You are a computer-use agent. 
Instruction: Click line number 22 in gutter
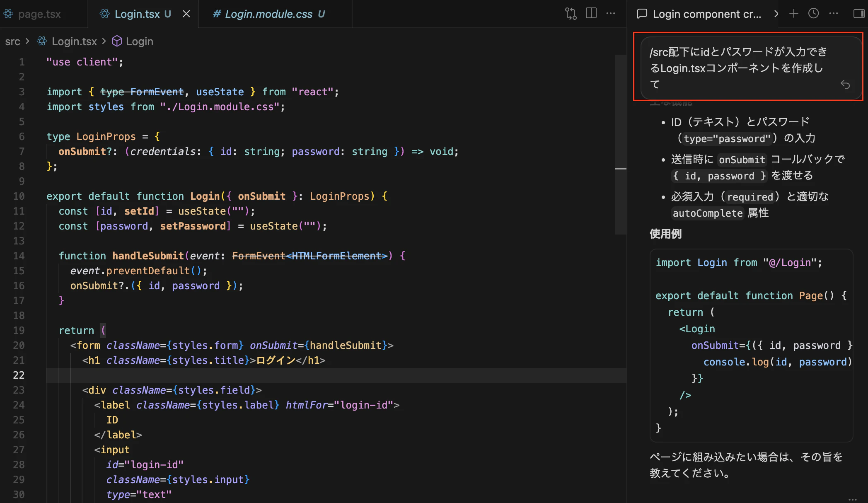(x=19, y=375)
